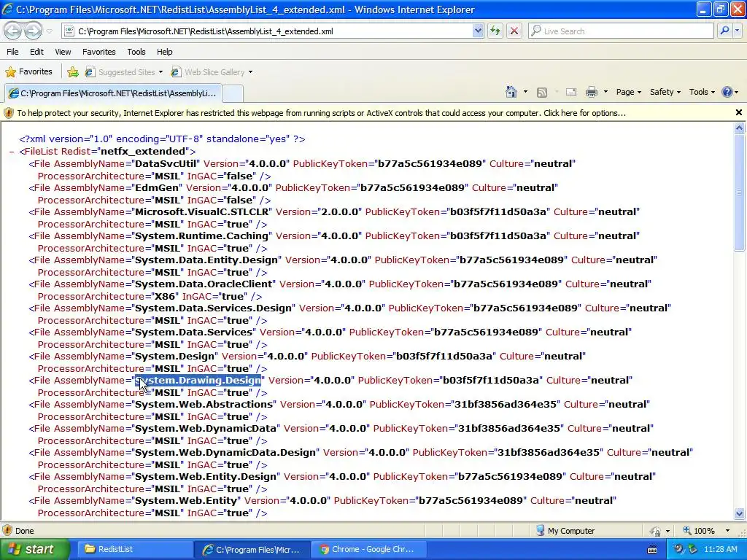Click the on-screen keyboard tray icon
The height and width of the screenshot is (560, 747).
click(652, 550)
